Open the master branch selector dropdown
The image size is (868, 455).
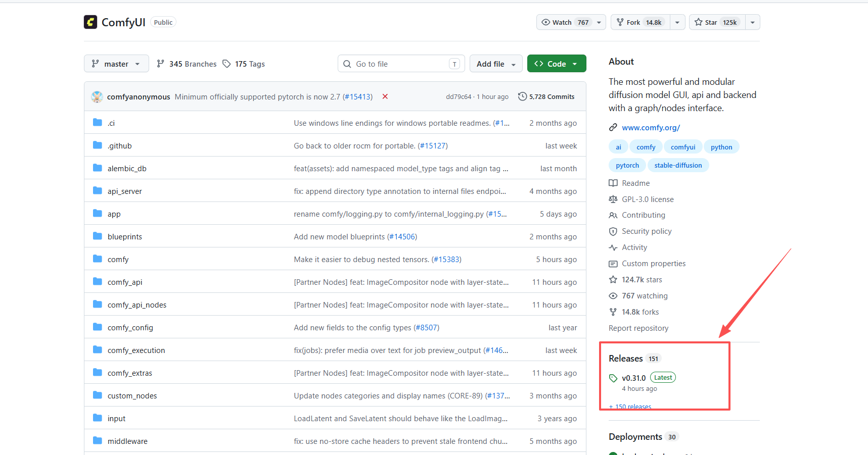click(x=116, y=64)
